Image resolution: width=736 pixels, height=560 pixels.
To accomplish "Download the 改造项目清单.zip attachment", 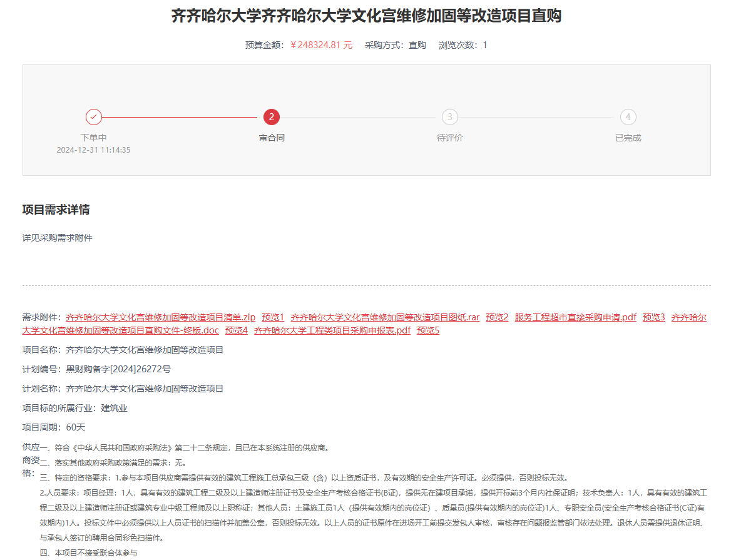I will (161, 317).
